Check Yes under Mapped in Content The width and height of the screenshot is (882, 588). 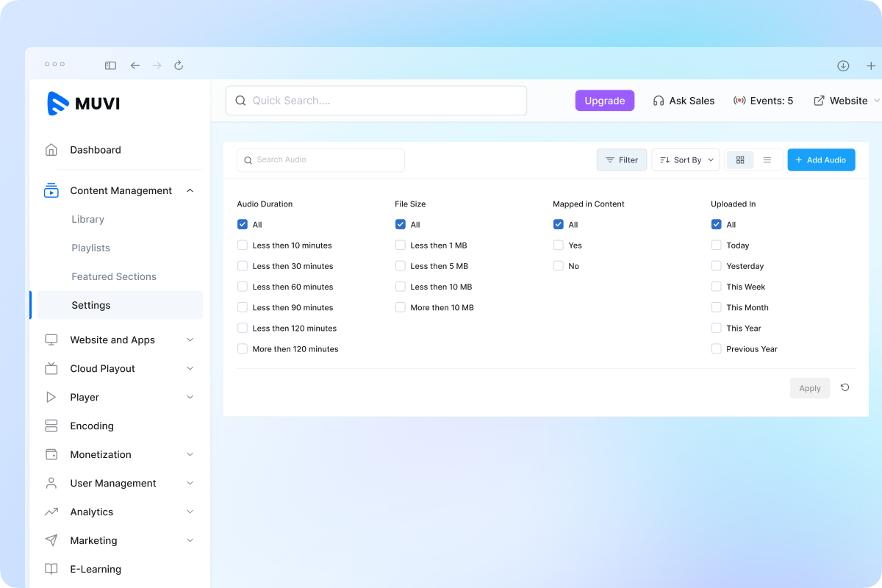pos(558,245)
